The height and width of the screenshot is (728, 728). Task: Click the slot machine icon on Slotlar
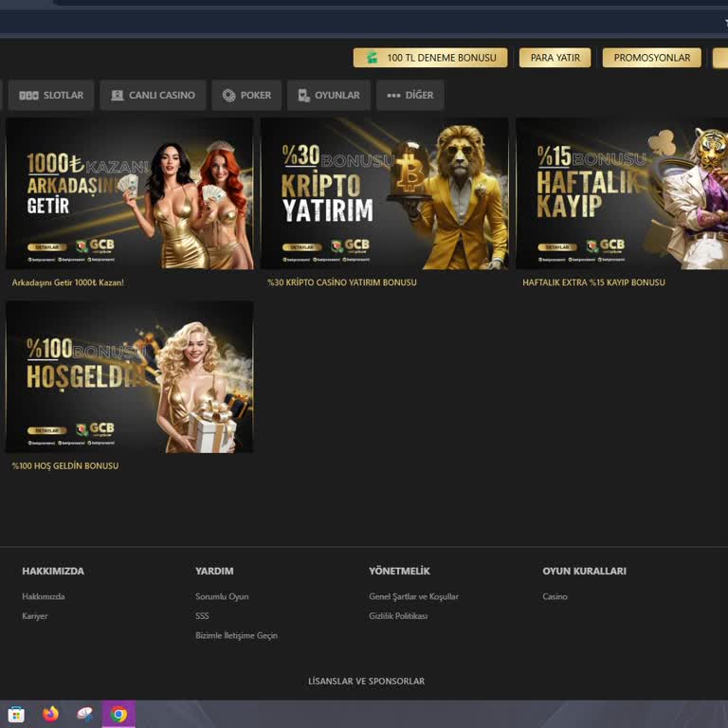point(28,95)
